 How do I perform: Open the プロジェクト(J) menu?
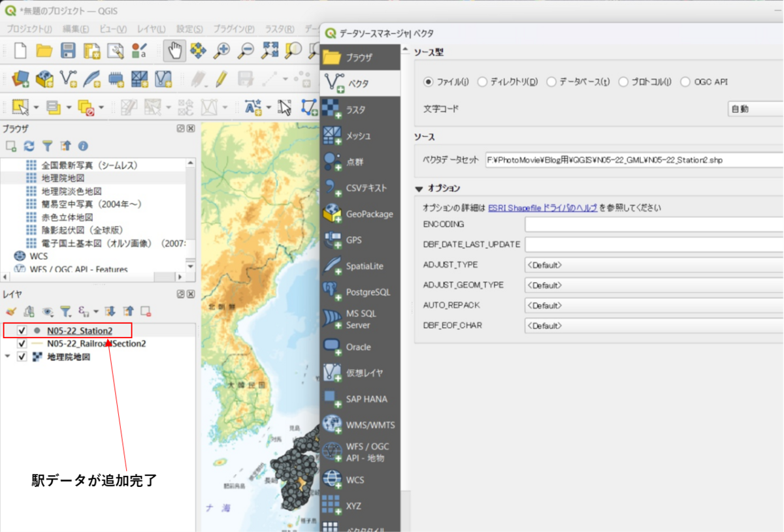point(29,29)
